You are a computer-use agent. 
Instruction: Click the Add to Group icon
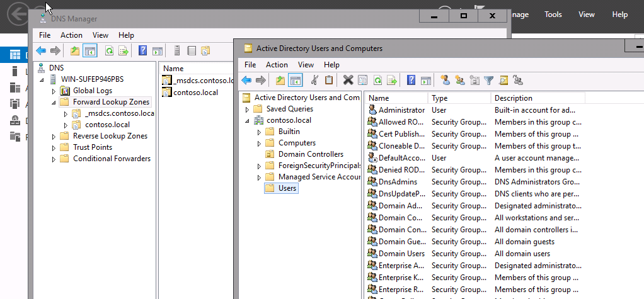[x=518, y=80]
